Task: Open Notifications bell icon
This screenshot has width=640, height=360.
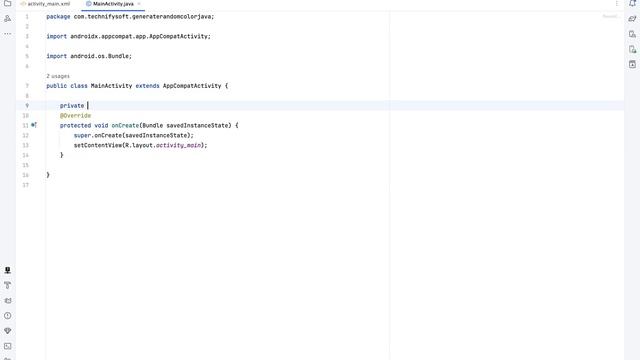Action: 632,3
